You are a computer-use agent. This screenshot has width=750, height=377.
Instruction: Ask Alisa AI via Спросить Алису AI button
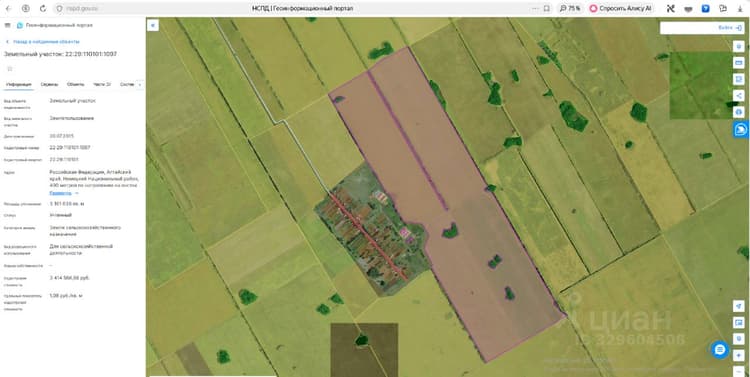pos(621,9)
